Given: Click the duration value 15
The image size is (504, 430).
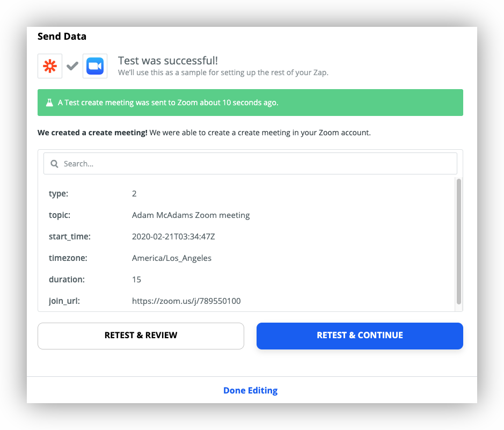Looking at the screenshot, I should click(x=136, y=280).
